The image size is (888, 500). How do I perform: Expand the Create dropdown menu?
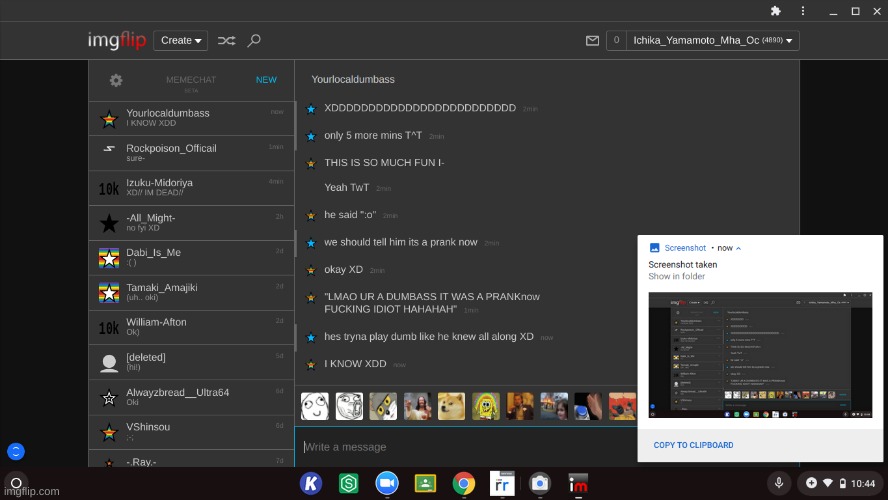pos(181,41)
